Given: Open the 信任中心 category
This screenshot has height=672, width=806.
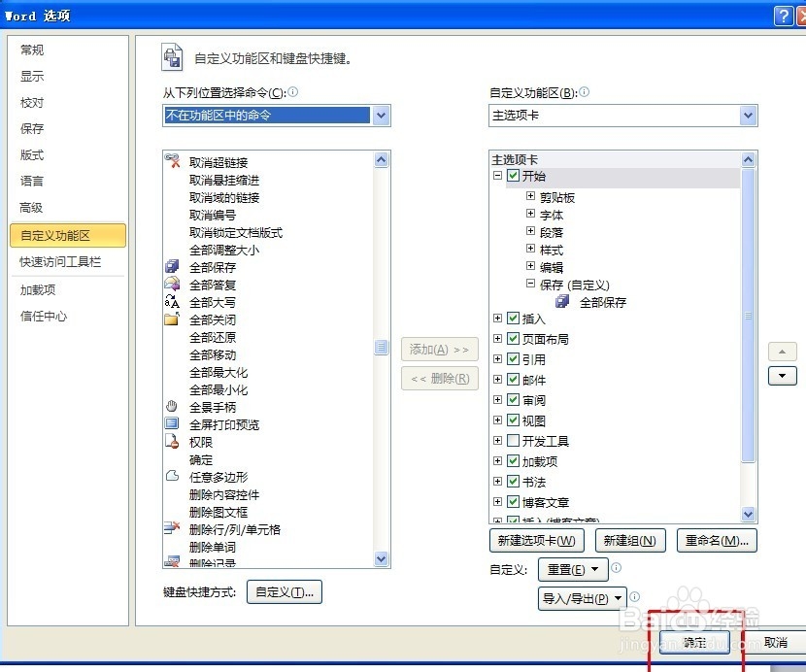Looking at the screenshot, I should point(44,317).
